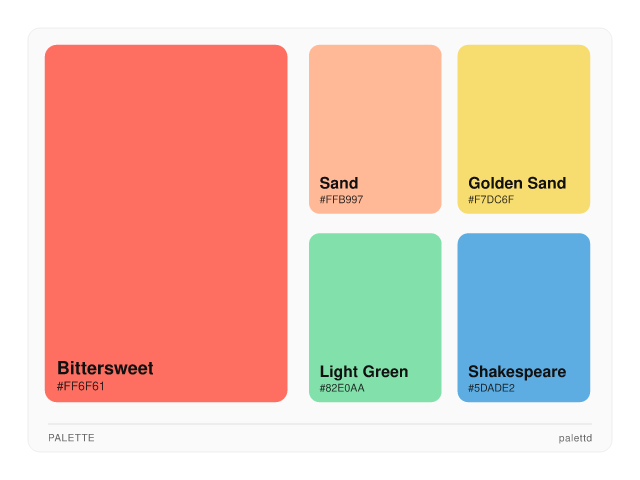Viewport: 640px width, 480px height.
Task: Select the #5DADE2 hex value
Action: click(x=491, y=388)
